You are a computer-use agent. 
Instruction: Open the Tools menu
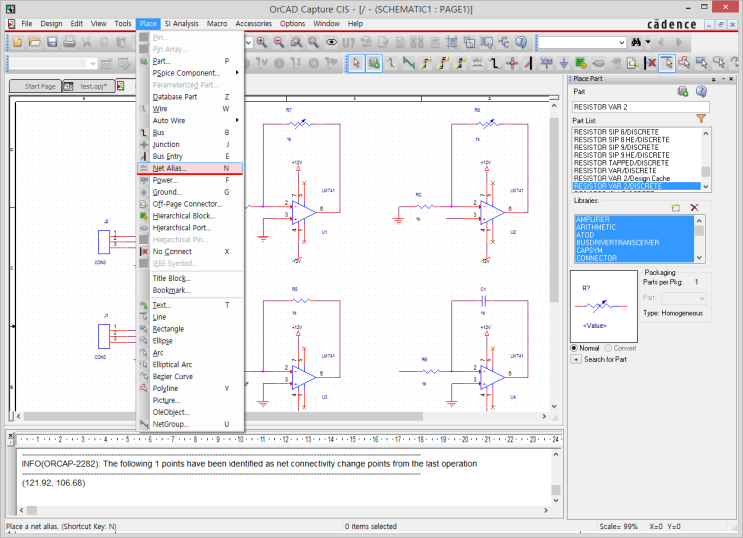tap(123, 23)
